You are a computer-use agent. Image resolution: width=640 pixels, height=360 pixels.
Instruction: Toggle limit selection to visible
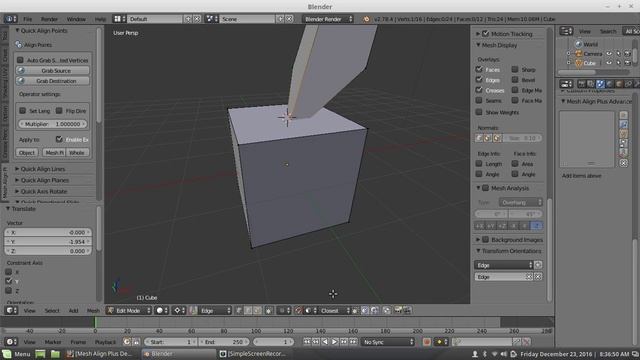[x=269, y=311]
